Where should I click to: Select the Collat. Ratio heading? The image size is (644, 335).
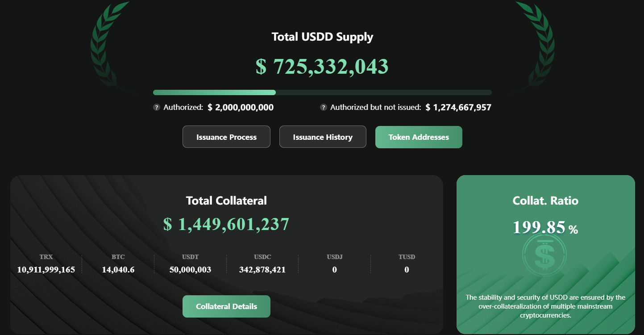pos(545,201)
